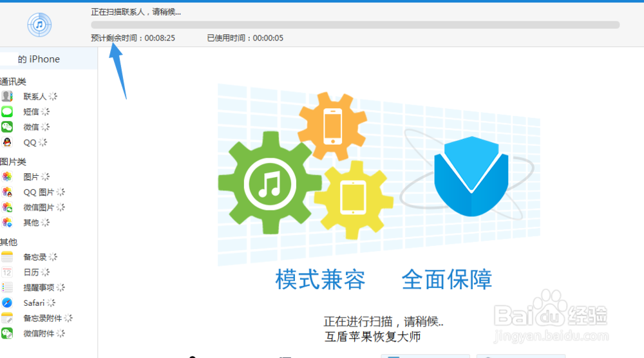Click the QQ 图片 icon

pos(7,192)
